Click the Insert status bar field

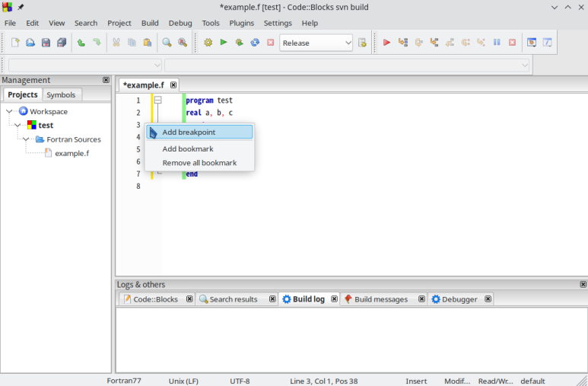(x=416, y=381)
